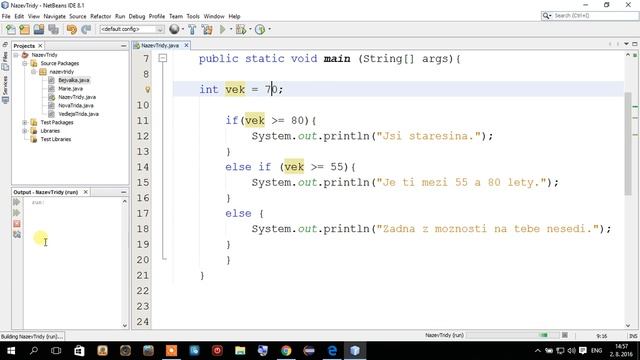Click the Re-run icon in Output panel

point(17,202)
